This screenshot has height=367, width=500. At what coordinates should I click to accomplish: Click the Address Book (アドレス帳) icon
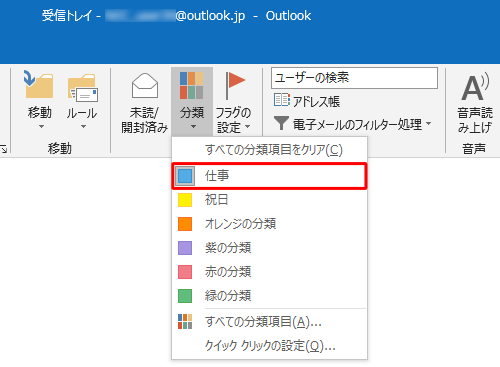click(281, 100)
